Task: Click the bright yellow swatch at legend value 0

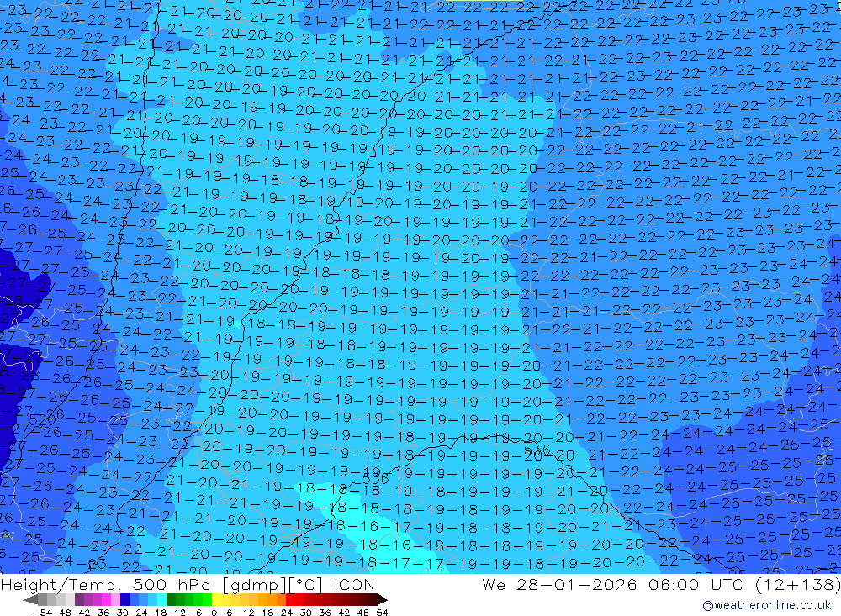Action: (x=217, y=599)
